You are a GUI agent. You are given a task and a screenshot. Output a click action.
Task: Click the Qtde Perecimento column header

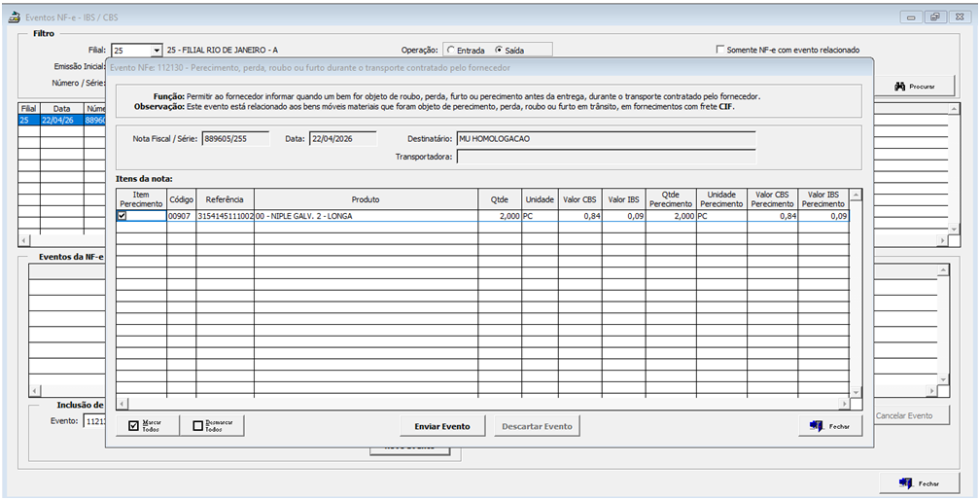[673, 198]
